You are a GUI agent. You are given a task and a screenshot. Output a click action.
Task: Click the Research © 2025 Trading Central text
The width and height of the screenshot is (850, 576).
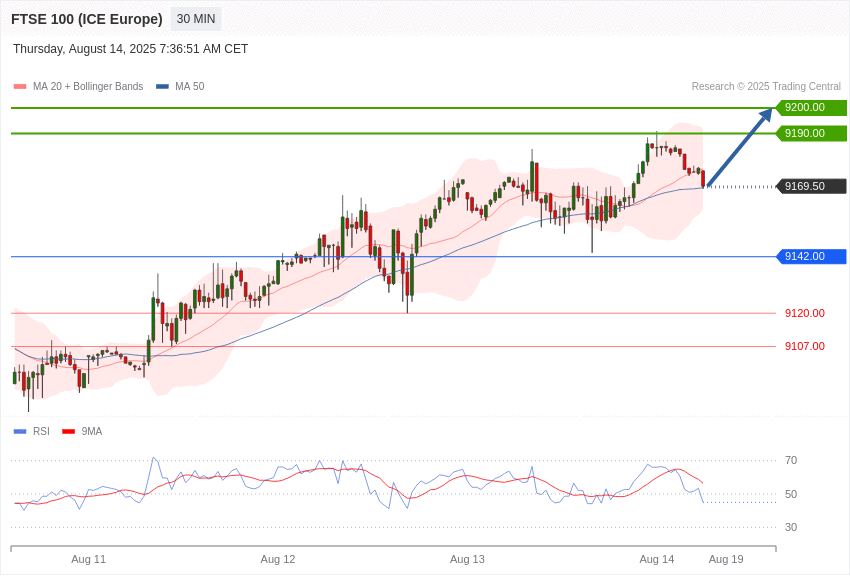coord(766,87)
